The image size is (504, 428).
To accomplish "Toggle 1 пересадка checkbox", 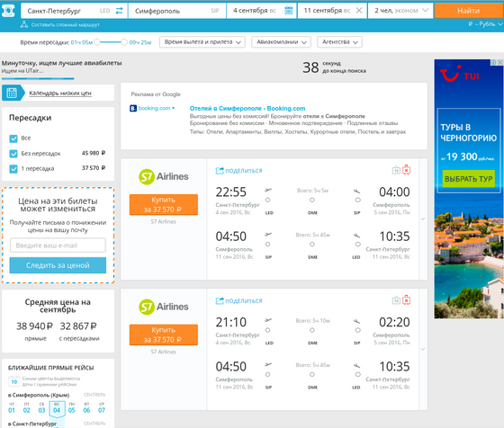I will tap(13, 169).
